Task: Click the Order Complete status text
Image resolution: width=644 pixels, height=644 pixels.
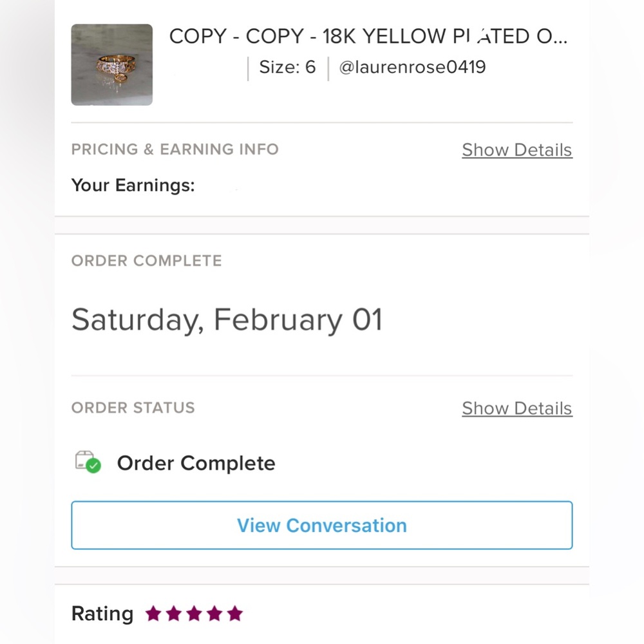Action: pos(196,463)
